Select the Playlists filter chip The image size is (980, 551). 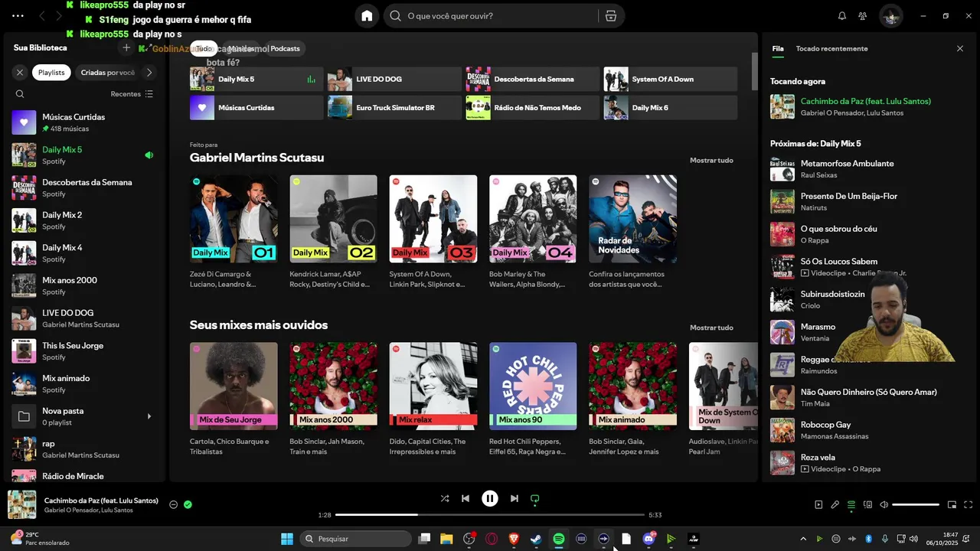point(51,73)
